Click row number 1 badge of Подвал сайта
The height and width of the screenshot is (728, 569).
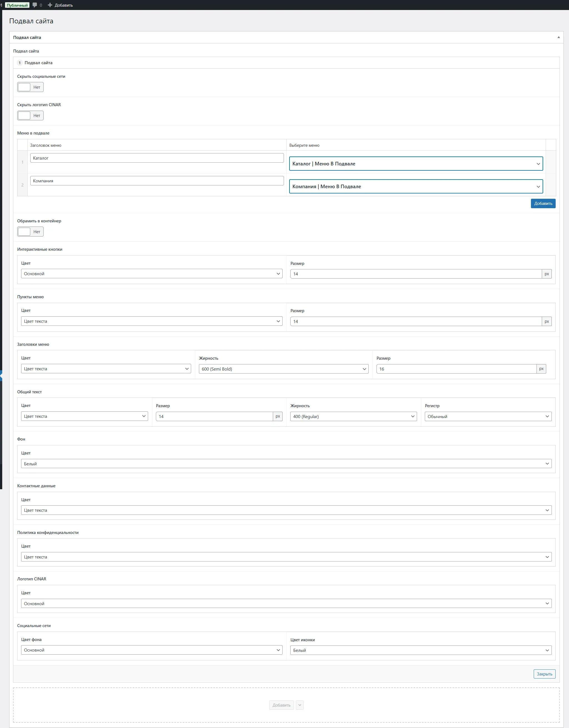(x=20, y=63)
